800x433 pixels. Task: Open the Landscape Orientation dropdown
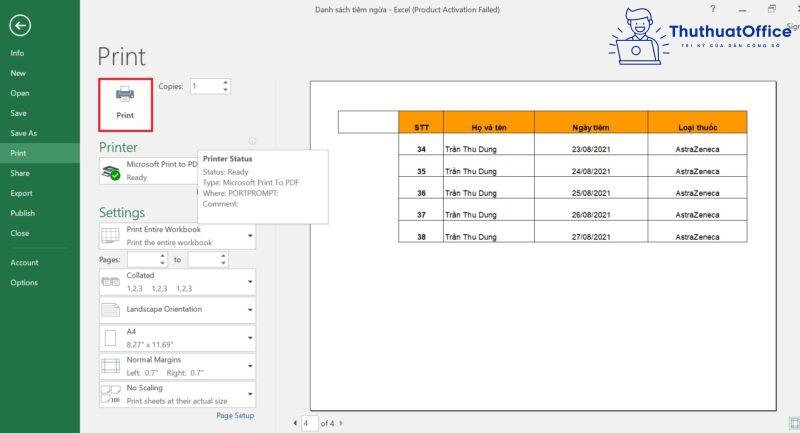click(178, 310)
